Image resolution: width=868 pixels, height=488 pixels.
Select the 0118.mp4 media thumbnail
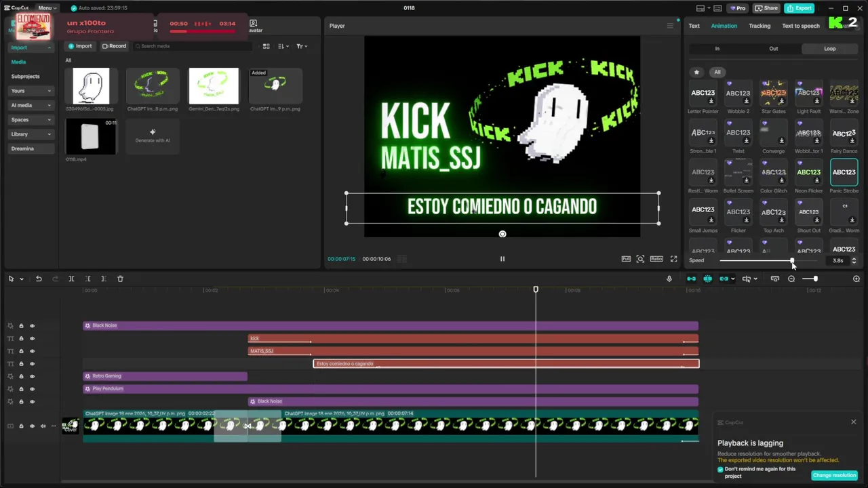tap(91, 136)
